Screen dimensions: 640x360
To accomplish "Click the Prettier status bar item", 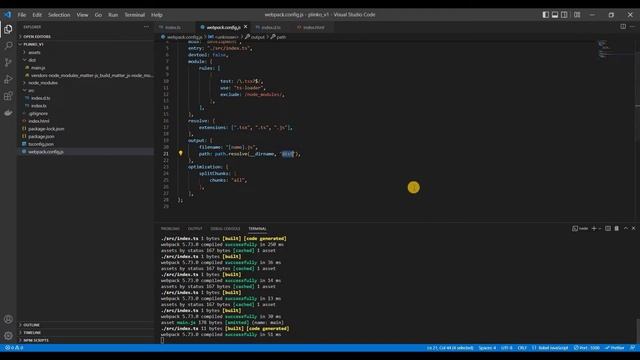I will point(615,348).
